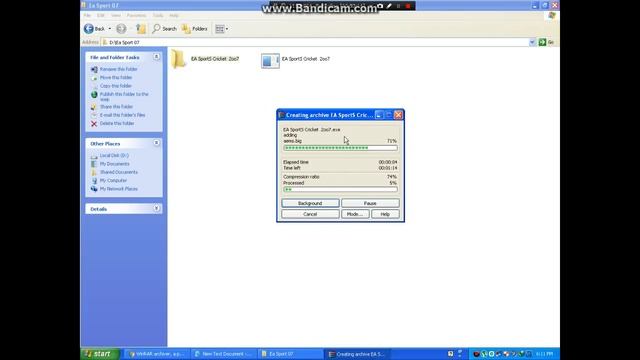Open Search from the Explorer toolbar
This screenshot has width=640, height=360.
click(x=164, y=29)
